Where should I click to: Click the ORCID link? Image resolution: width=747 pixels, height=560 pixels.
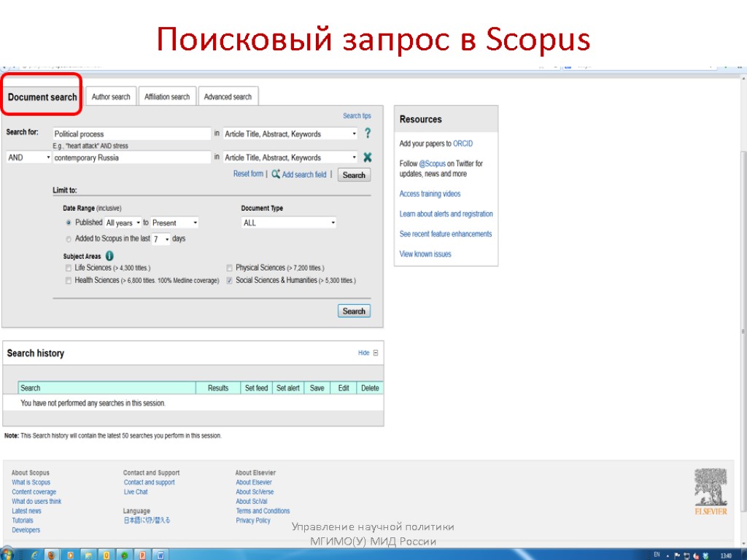point(462,144)
